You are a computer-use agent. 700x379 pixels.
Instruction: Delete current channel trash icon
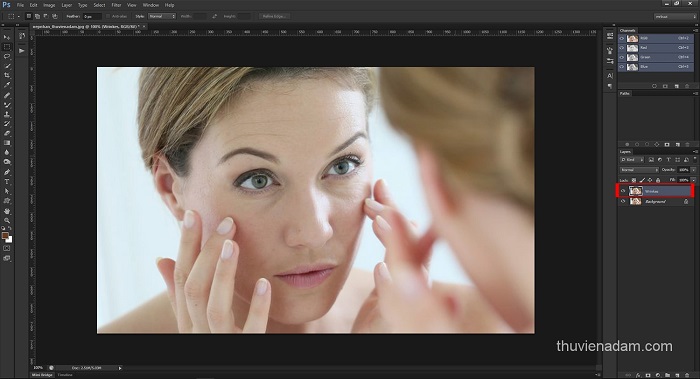click(x=687, y=86)
